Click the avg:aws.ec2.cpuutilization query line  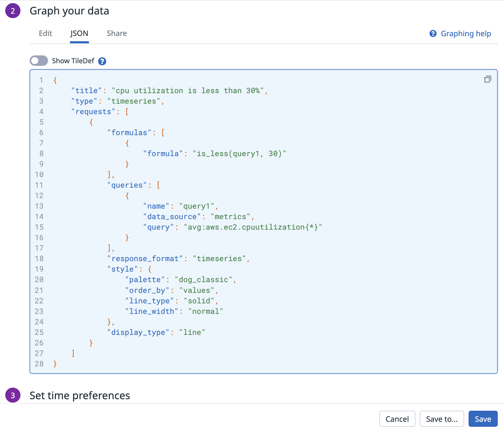pyautogui.click(x=232, y=227)
